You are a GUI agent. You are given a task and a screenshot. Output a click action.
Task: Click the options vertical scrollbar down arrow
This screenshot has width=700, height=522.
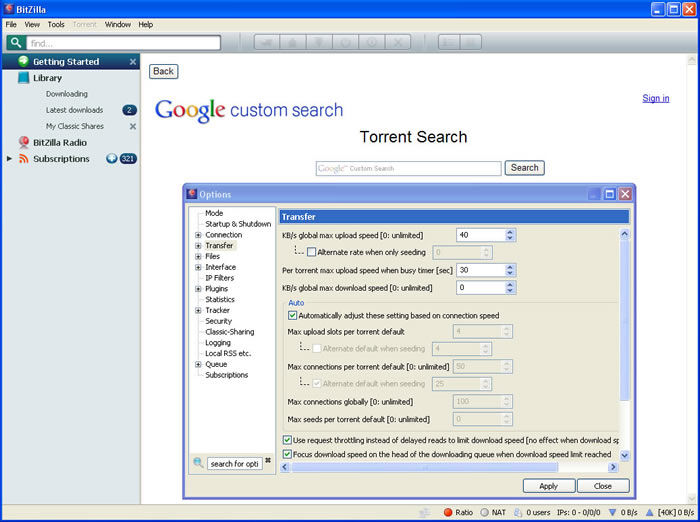(x=625, y=455)
